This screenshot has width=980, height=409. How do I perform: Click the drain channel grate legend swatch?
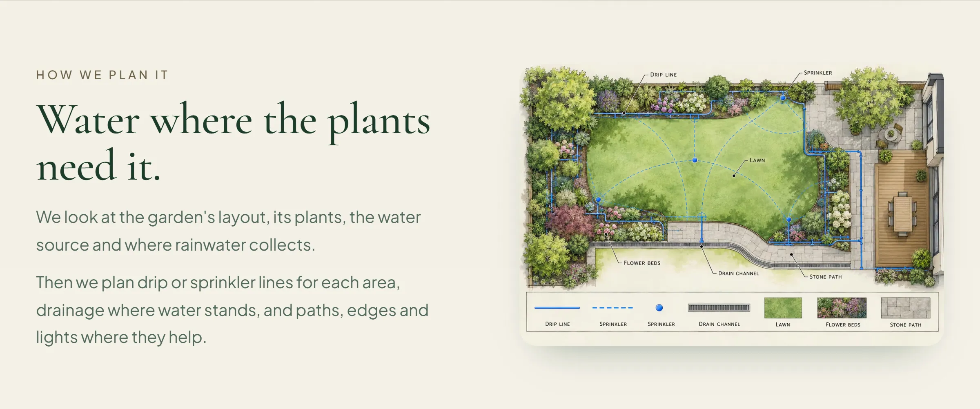pos(719,308)
